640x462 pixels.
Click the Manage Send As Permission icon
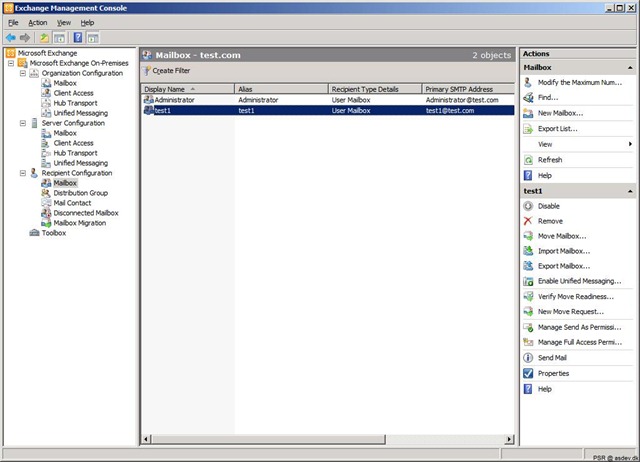tap(528, 327)
